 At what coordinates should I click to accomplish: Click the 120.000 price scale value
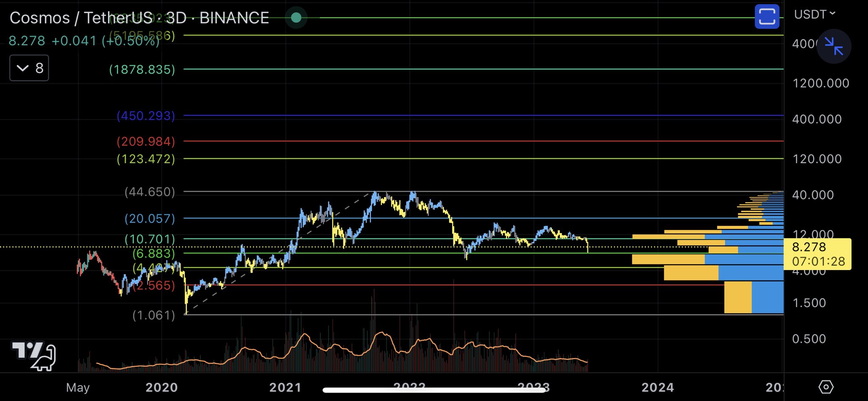pos(817,159)
